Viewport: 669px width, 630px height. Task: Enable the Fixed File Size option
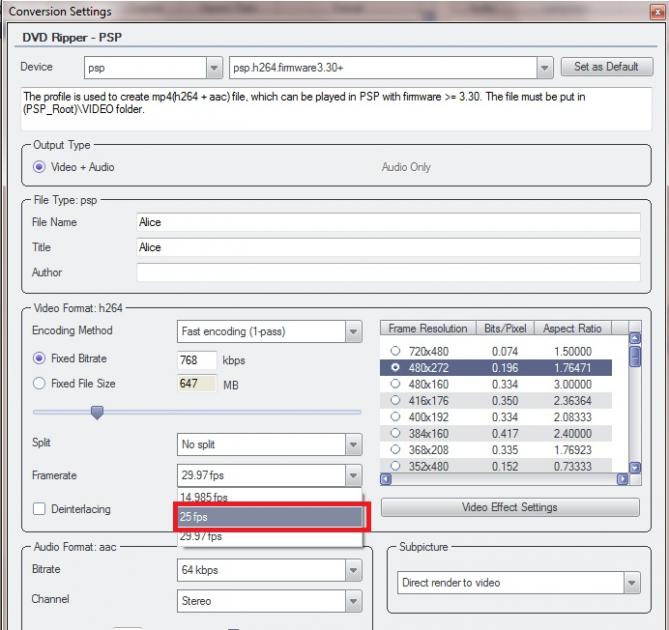pyautogui.click(x=40, y=383)
